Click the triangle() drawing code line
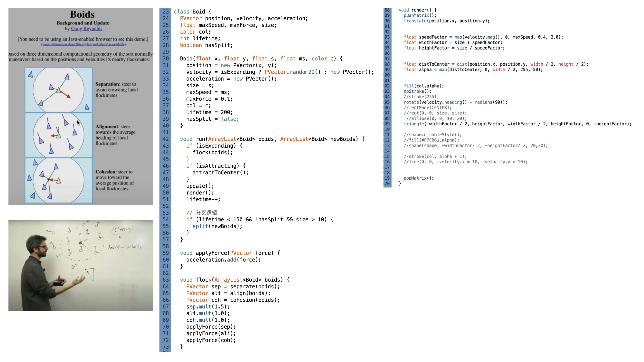 coord(517,124)
